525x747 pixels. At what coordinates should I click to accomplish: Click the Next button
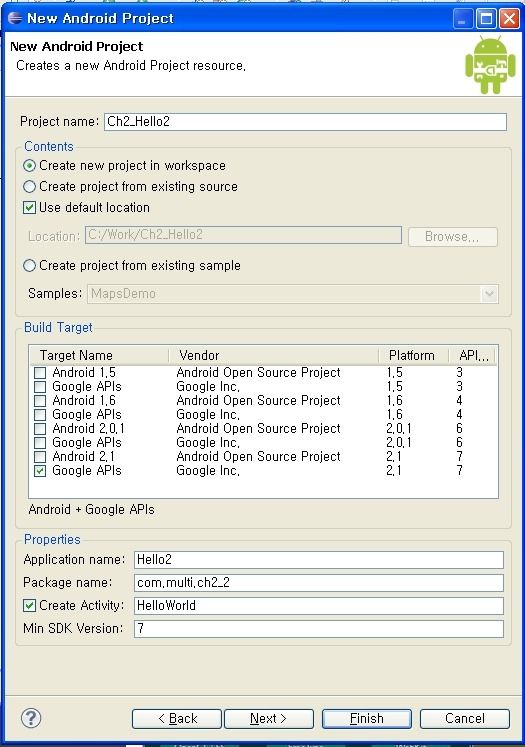[269, 718]
